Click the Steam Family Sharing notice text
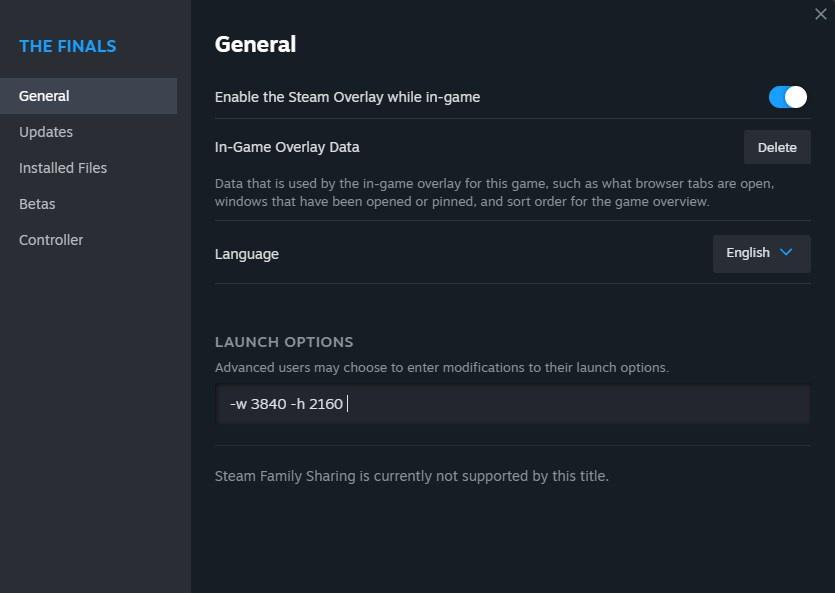The image size is (835, 593). pos(411,476)
